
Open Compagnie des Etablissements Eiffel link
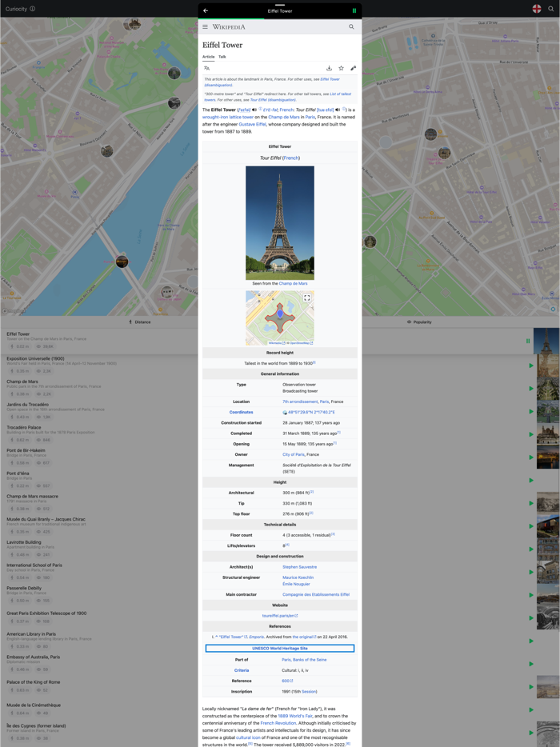click(315, 594)
